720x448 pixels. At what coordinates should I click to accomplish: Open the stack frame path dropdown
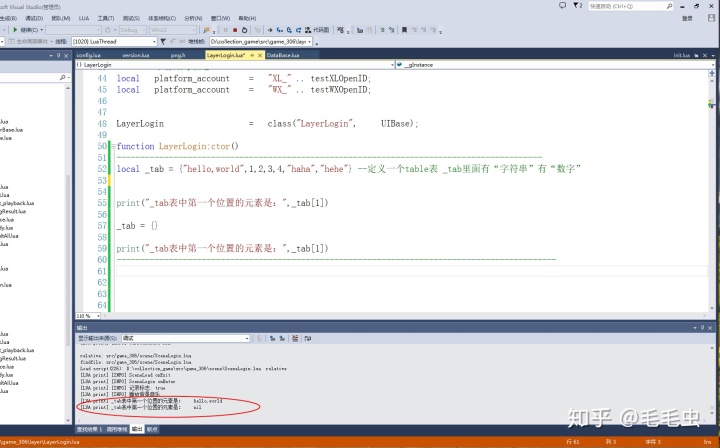coord(309,42)
